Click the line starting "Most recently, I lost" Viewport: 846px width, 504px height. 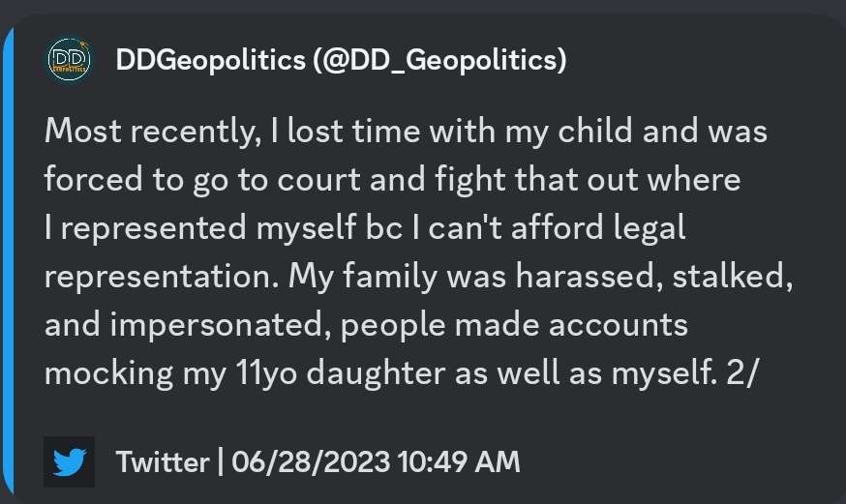click(x=406, y=131)
